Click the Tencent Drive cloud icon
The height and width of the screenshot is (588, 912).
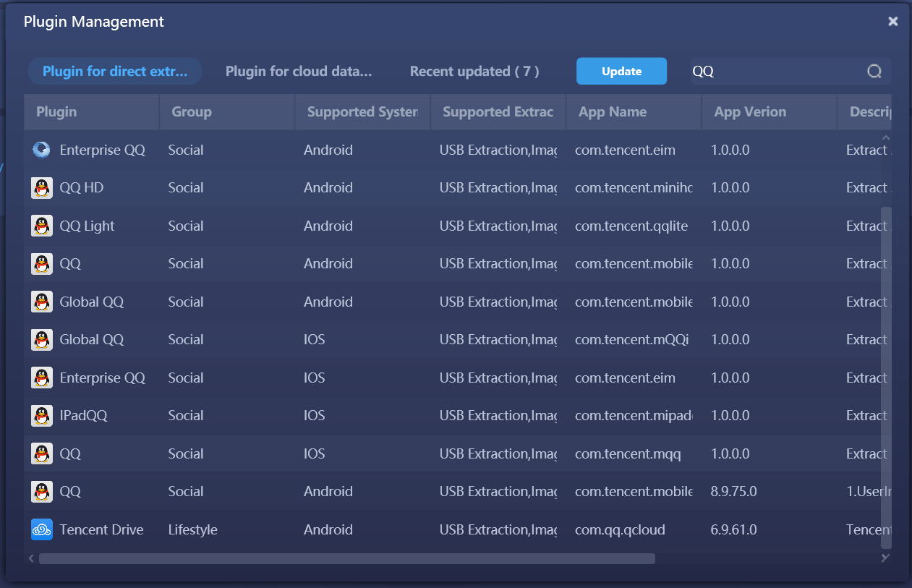click(42, 529)
